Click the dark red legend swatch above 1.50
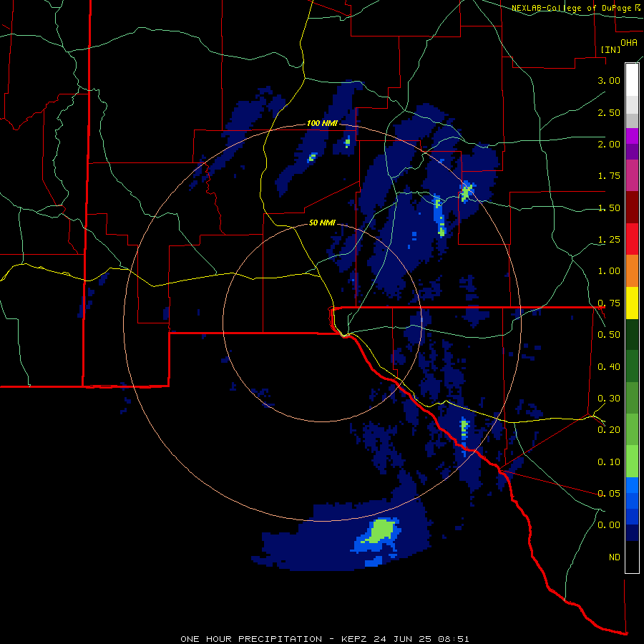 [632, 208]
